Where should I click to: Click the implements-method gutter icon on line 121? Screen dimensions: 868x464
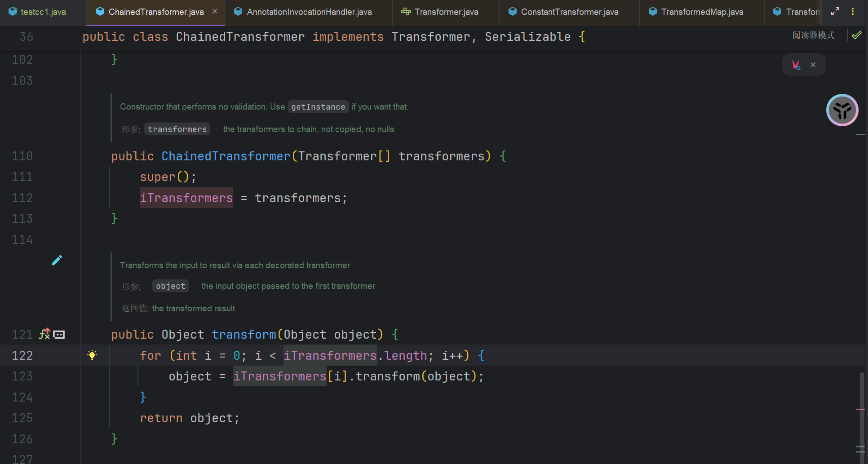(x=44, y=334)
